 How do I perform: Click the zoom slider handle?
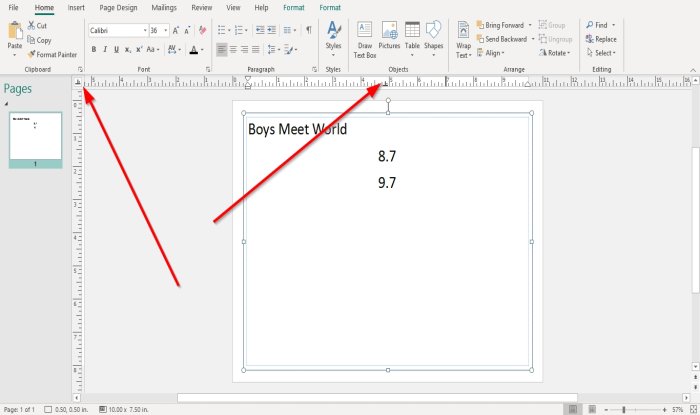[624, 410]
